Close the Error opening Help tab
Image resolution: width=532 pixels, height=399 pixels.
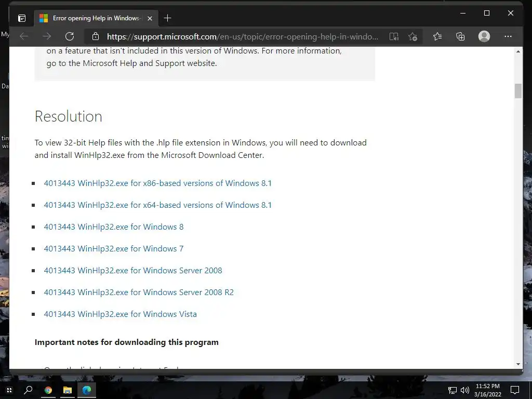[x=150, y=19]
